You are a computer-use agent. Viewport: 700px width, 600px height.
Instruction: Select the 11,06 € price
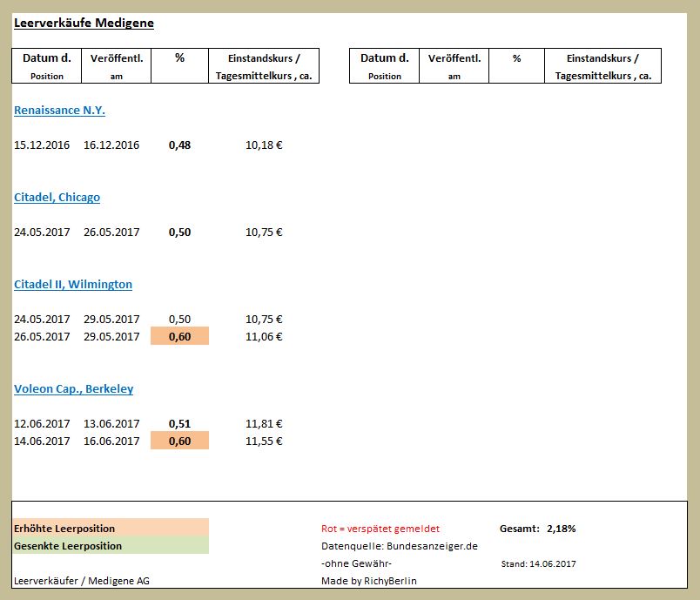point(264,337)
